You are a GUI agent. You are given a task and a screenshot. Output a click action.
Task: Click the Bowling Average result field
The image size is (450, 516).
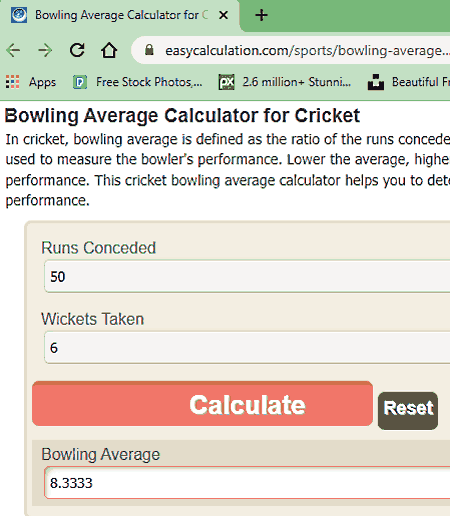247,483
